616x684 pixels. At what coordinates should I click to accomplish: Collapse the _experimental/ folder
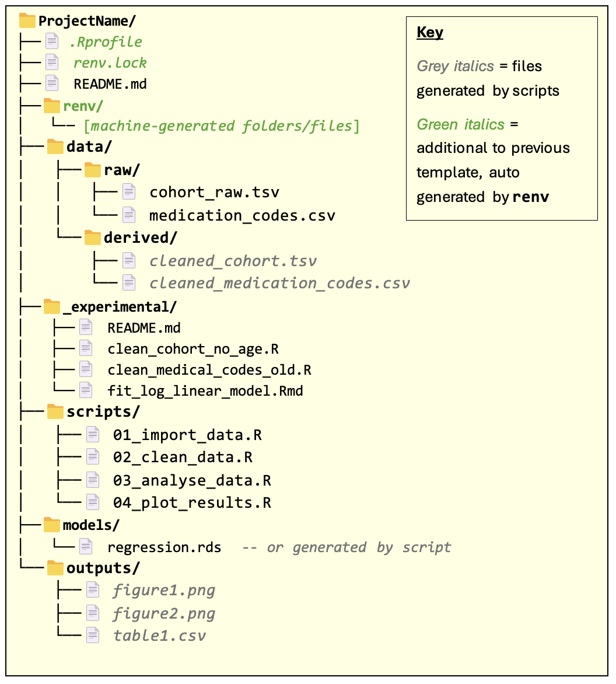coord(119,306)
